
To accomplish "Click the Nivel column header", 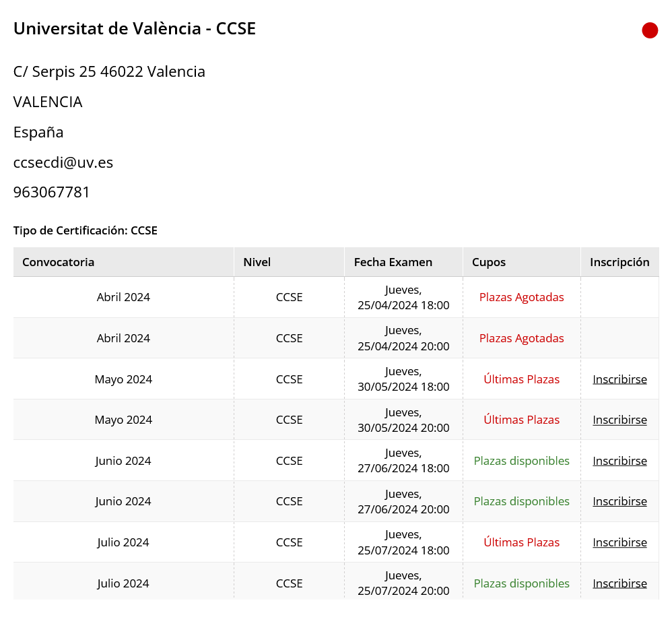I will point(290,262).
